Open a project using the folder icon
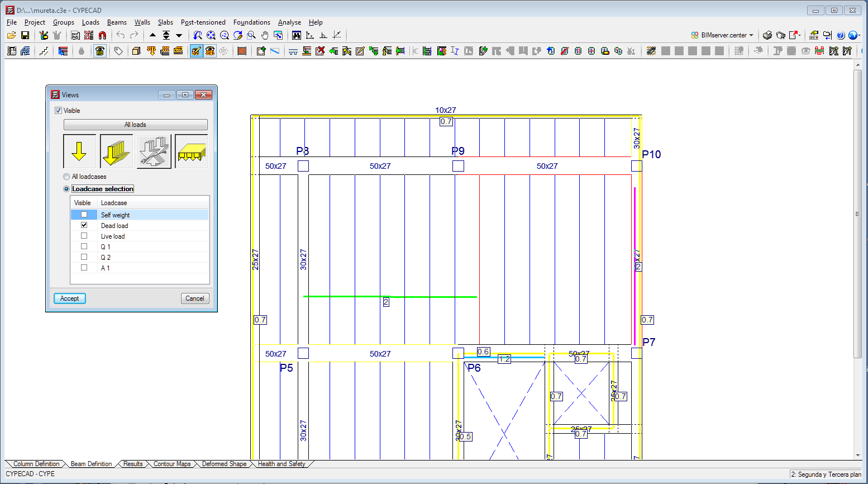Viewport: 868px width, 484px height. point(11,35)
